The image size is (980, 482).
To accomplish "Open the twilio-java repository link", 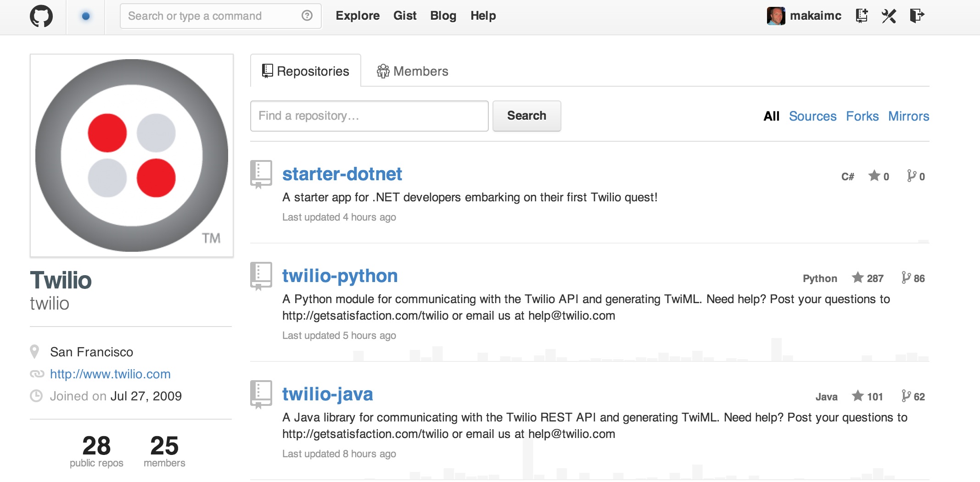I will pyautogui.click(x=327, y=394).
